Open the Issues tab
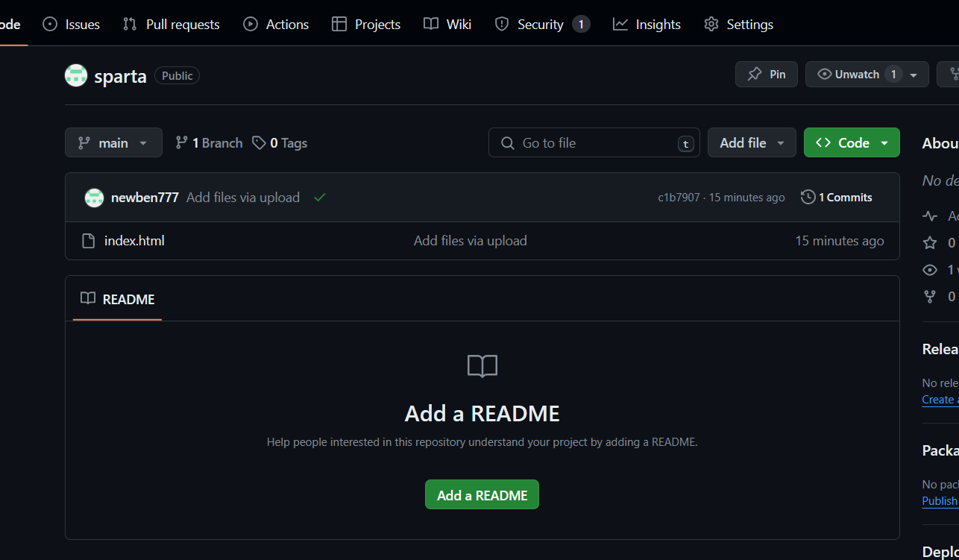This screenshot has height=560, width=959. pos(72,24)
